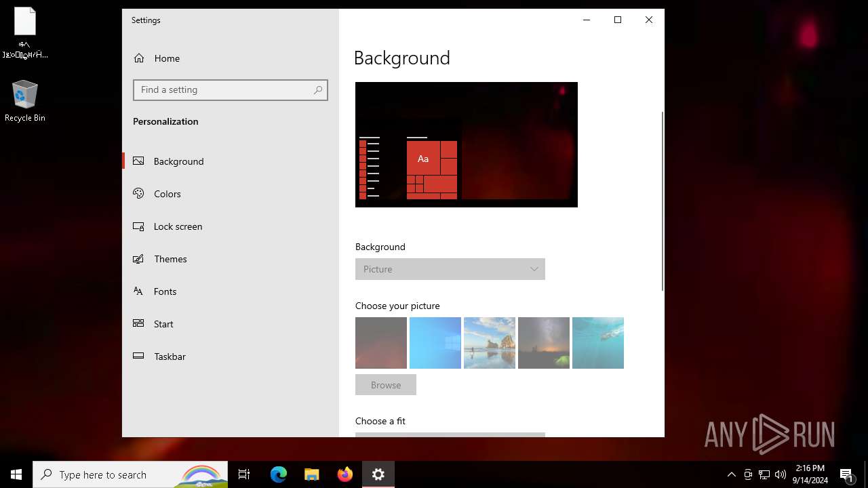The image size is (868, 488).
Task: Launch Firefox from taskbar
Action: (345, 474)
